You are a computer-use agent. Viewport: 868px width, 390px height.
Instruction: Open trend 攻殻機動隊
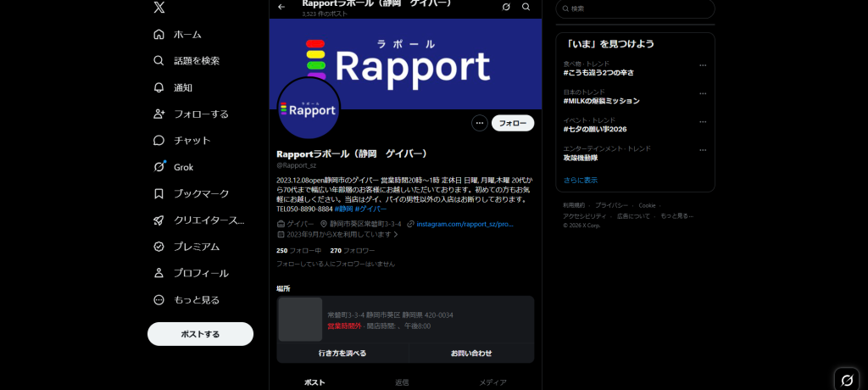[x=580, y=158]
